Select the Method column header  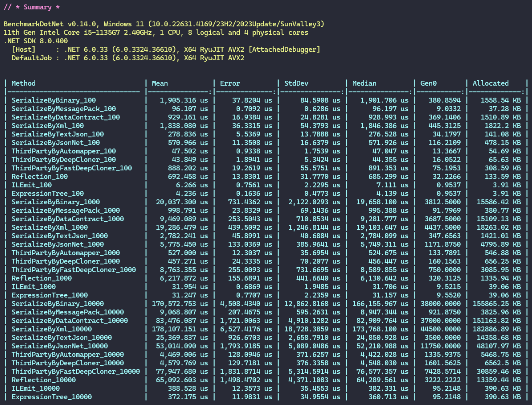tap(24, 83)
